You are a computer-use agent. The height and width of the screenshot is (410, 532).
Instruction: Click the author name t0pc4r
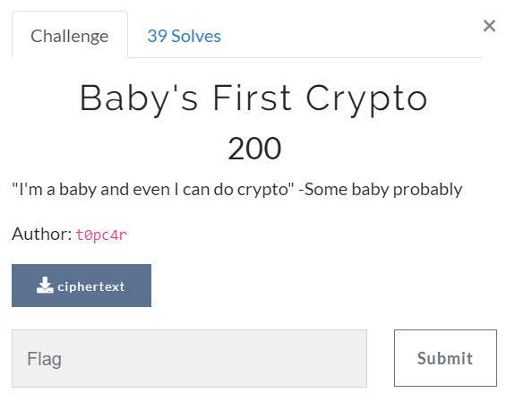click(x=101, y=235)
